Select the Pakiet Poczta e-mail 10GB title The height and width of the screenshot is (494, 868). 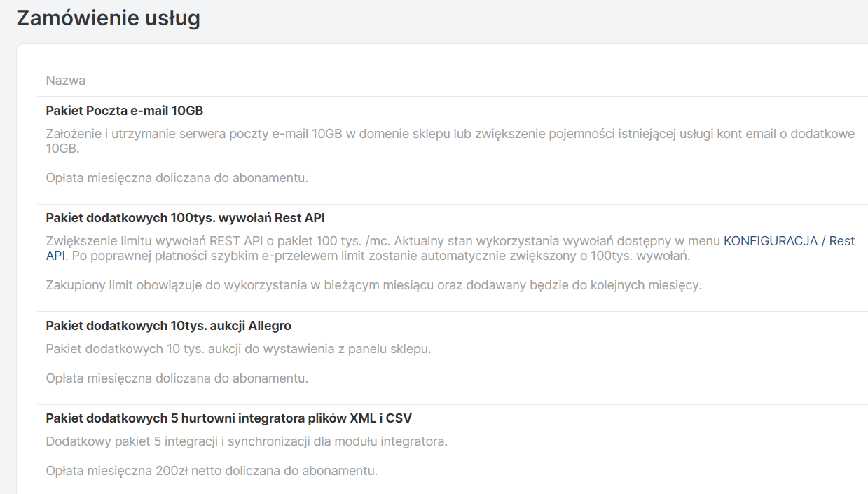click(x=125, y=111)
